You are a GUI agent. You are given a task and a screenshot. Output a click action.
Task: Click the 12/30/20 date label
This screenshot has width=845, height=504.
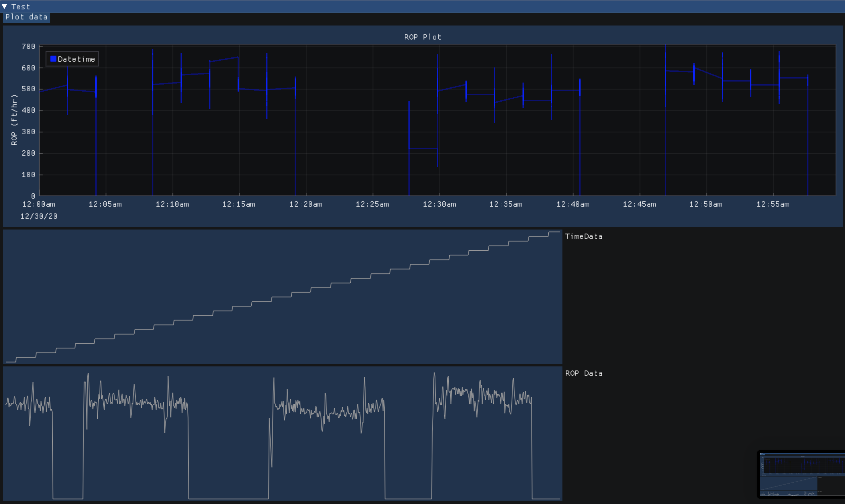38,216
